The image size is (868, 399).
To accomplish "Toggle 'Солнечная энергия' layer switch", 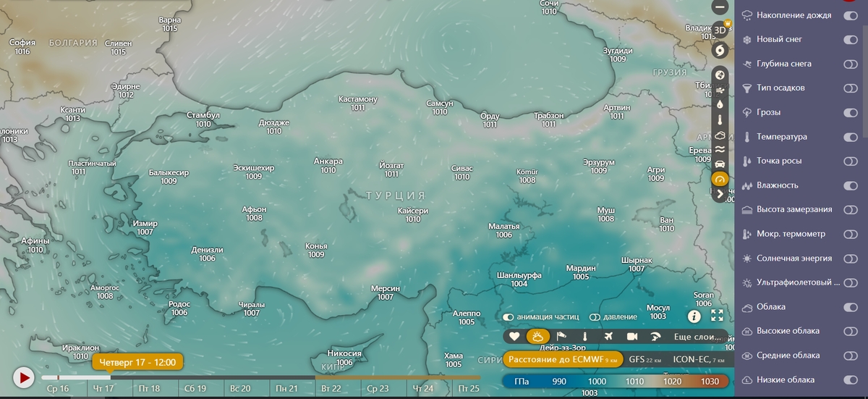I will coord(851,258).
